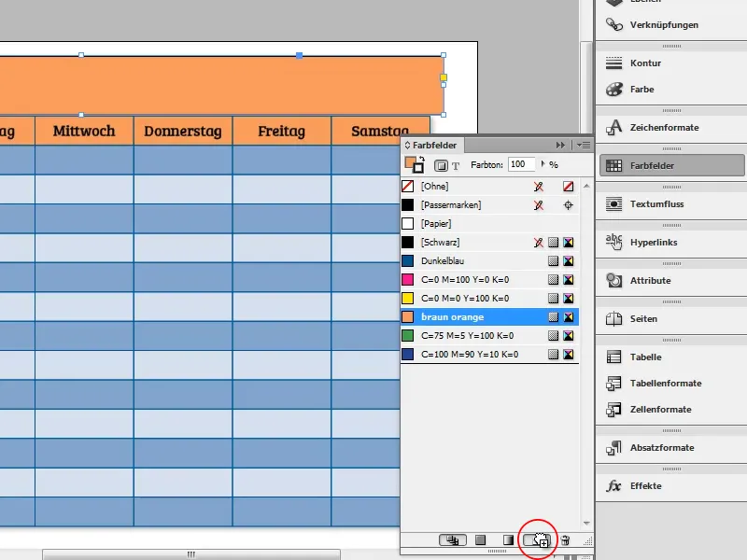Click the delete swatch trash icon
The width and height of the screenshot is (747, 560).
tap(565, 540)
